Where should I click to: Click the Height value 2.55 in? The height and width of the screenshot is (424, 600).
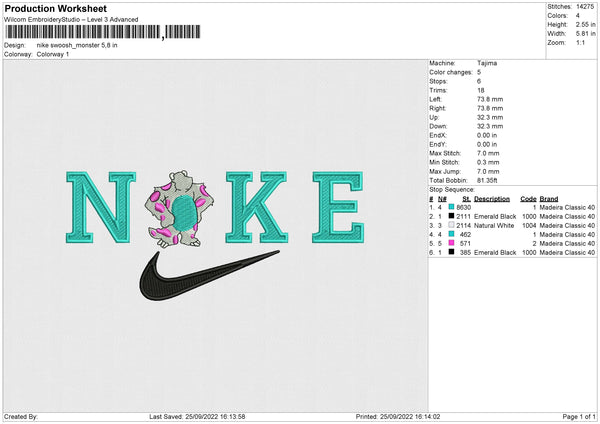585,24
